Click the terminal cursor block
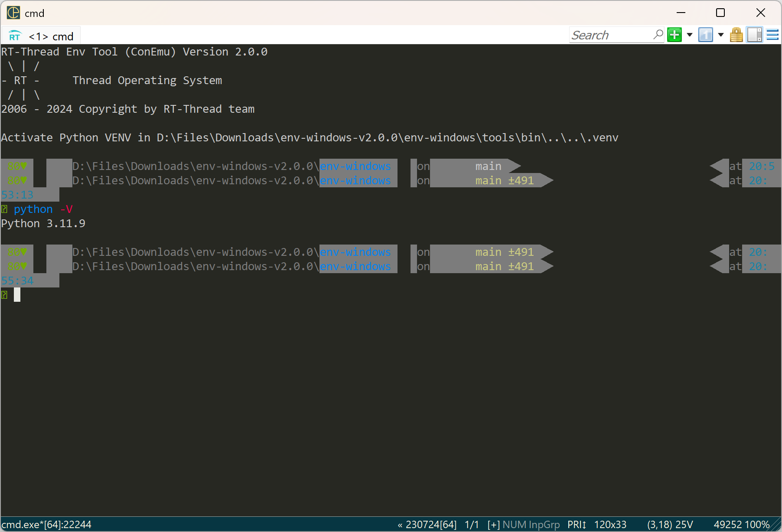 [x=17, y=295]
